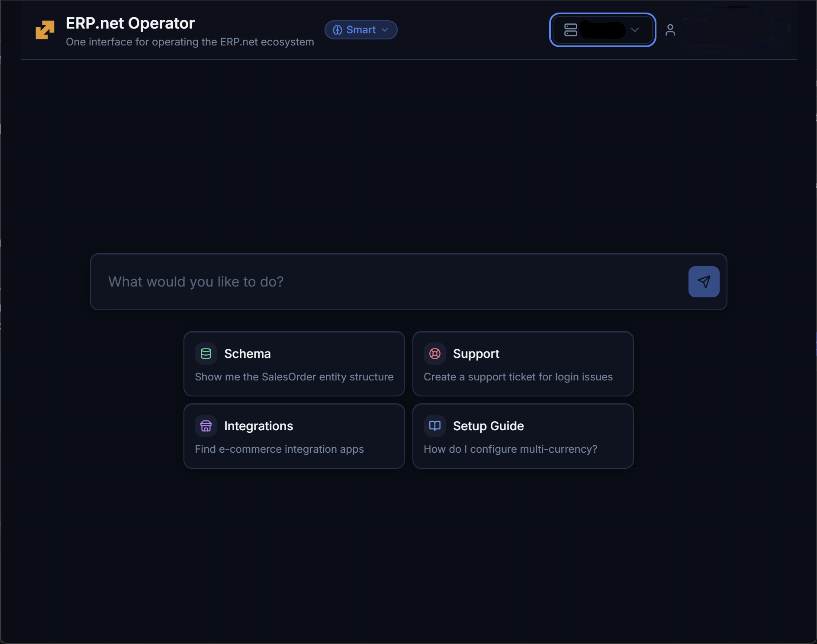Click the Support lifebuoy icon

[435, 354]
